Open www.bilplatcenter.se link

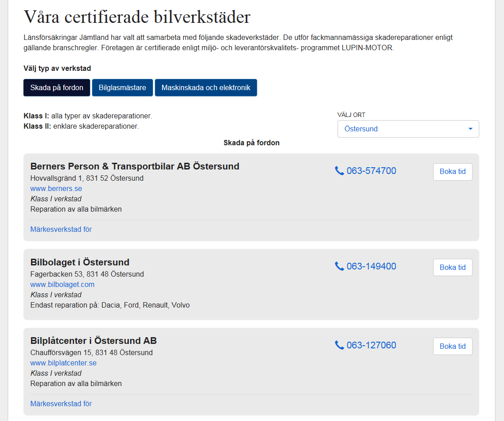tap(63, 363)
